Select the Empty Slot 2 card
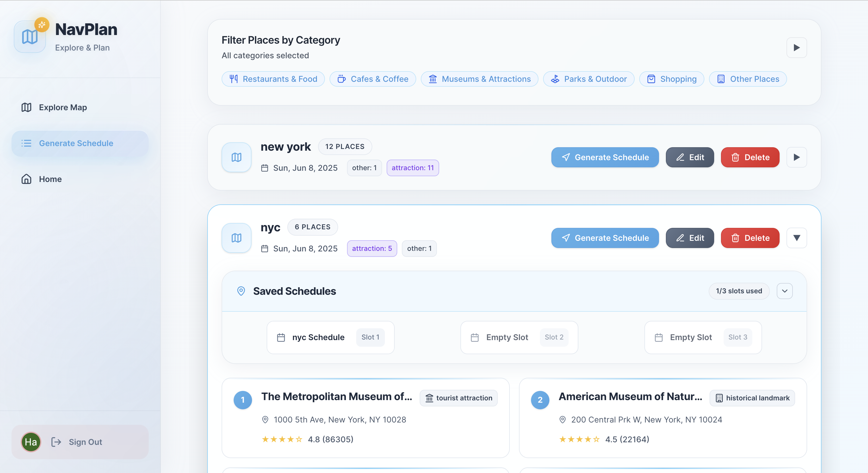 (x=519, y=337)
